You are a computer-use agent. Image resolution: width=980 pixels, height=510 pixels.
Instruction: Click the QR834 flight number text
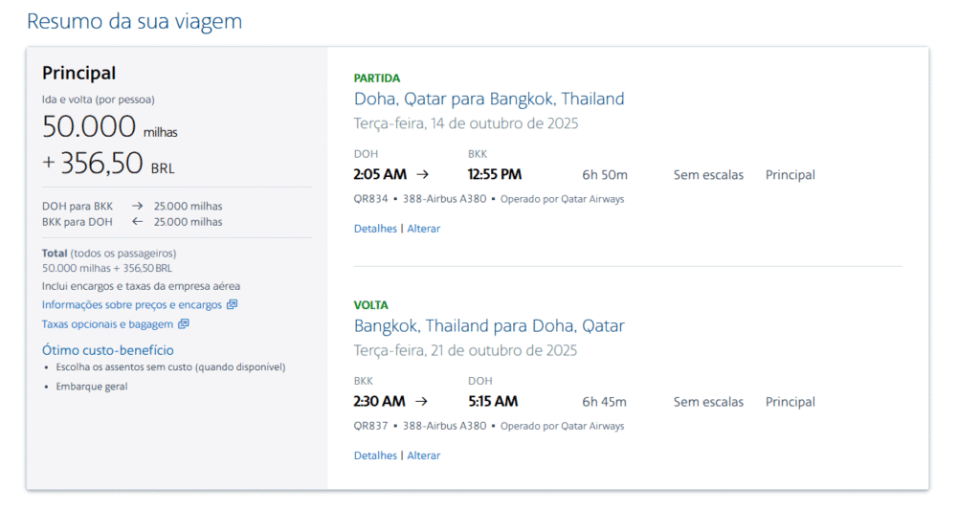pos(370,199)
